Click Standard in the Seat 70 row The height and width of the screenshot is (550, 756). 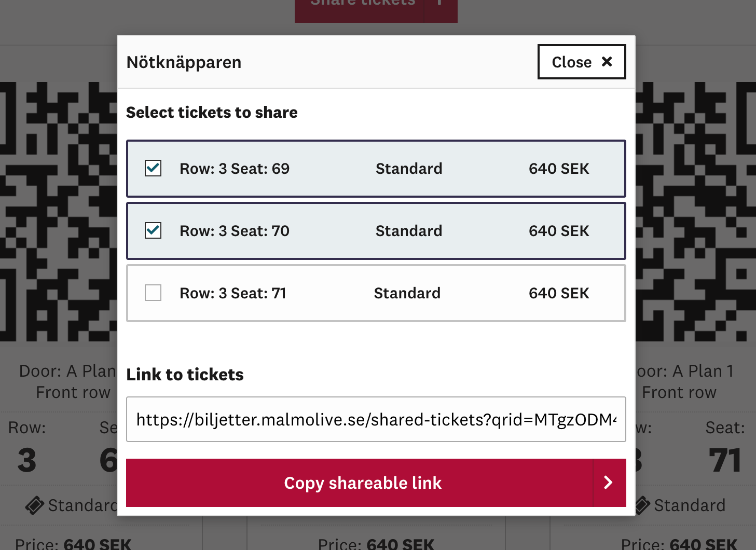409,231
